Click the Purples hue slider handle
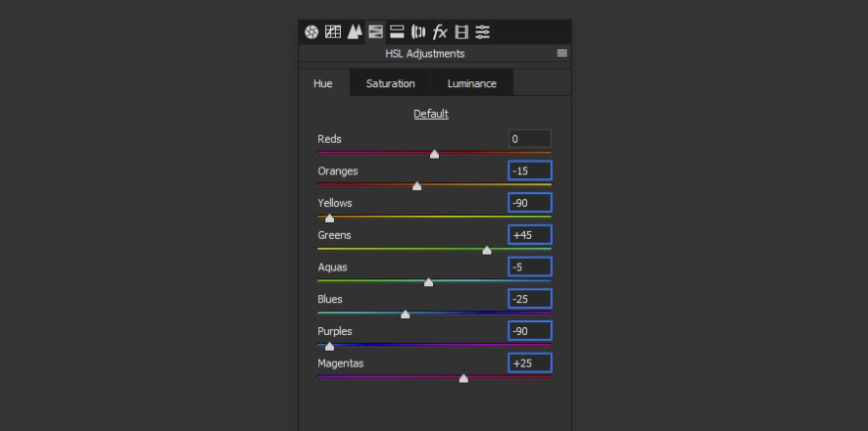 [x=329, y=347]
